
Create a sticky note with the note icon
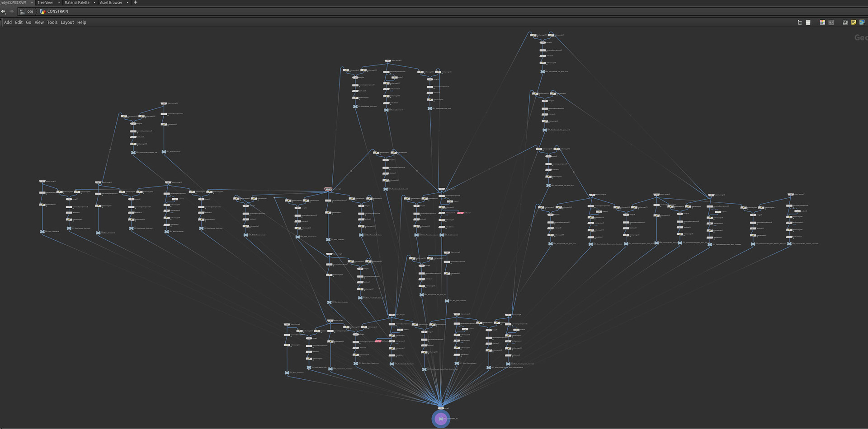click(x=854, y=22)
